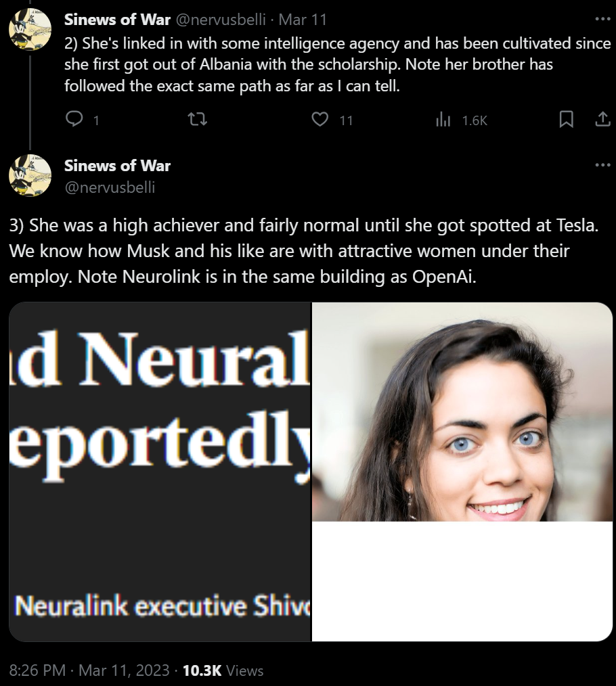Select the second tweet's text about Albania
The width and height of the screenshot is (616, 686).
point(338,64)
